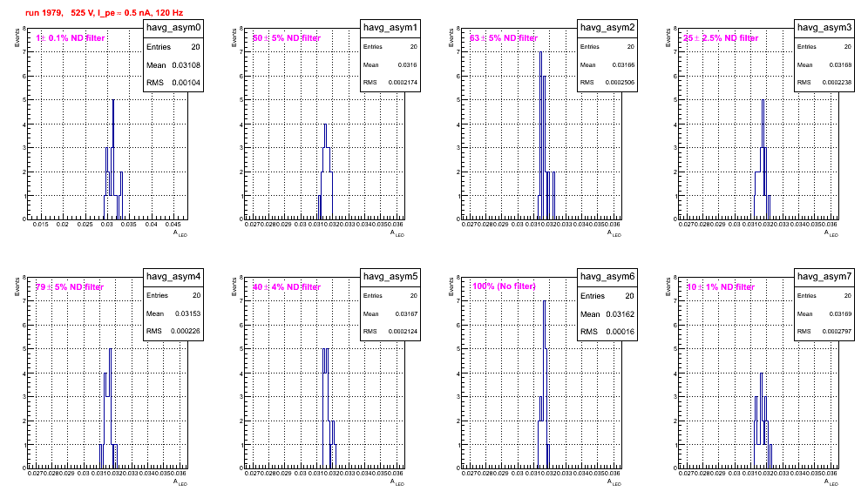
Task: Click Entries 20 in havg_asym6 box
Action: coord(607,296)
